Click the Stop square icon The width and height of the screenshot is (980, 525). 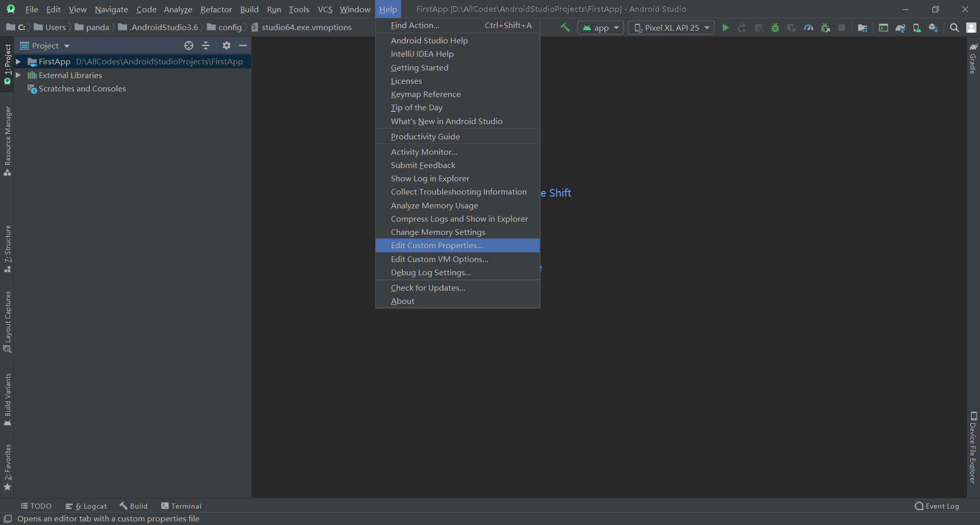842,28
